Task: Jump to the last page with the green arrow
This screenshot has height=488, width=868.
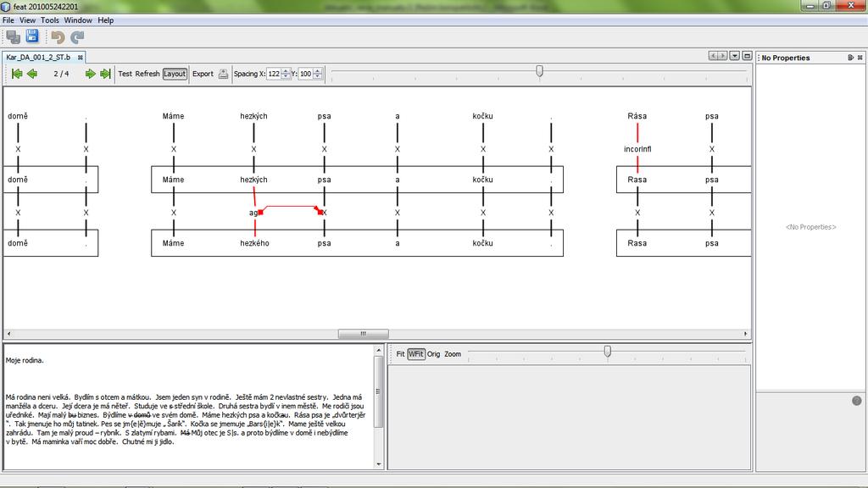Action: pyautogui.click(x=105, y=74)
